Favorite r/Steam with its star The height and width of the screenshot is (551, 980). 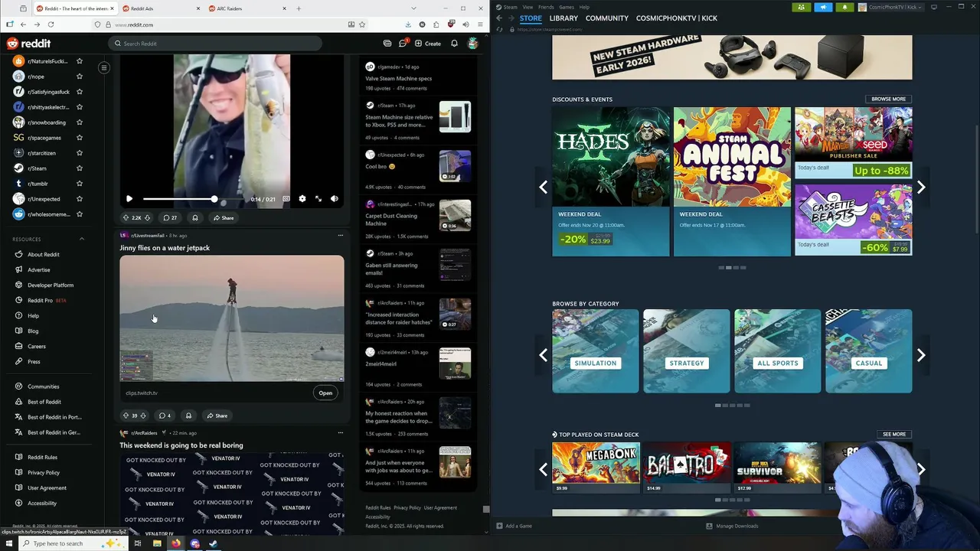[x=80, y=168]
